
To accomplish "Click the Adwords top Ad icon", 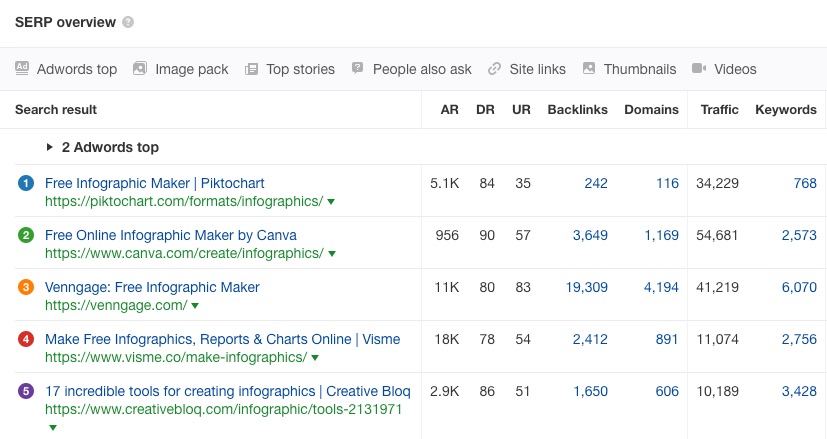I will click(x=22, y=69).
